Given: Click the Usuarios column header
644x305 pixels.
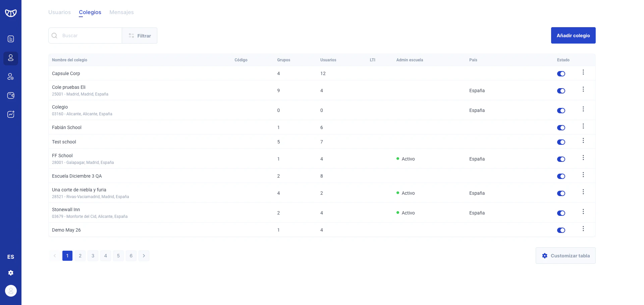Looking at the screenshot, I should (328, 60).
